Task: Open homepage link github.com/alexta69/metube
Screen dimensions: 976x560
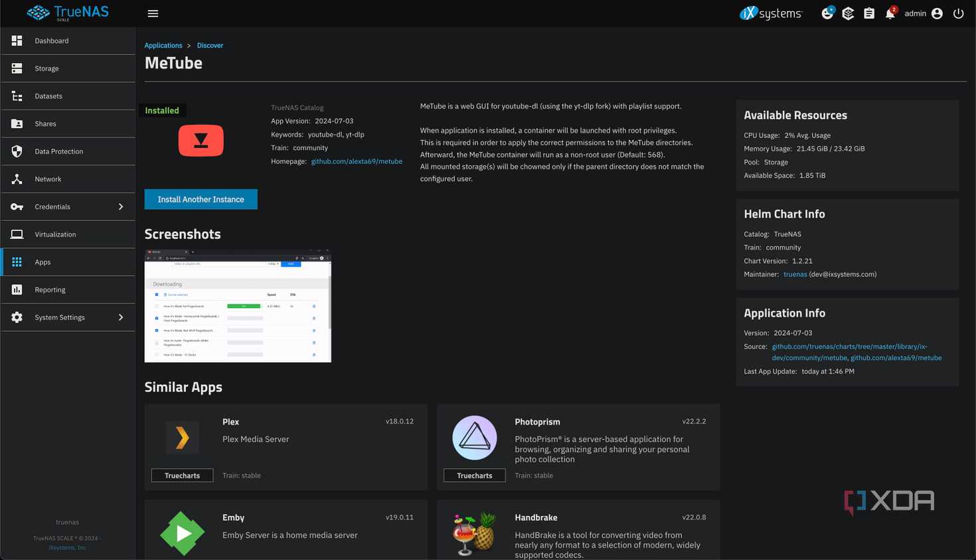Action: point(357,161)
